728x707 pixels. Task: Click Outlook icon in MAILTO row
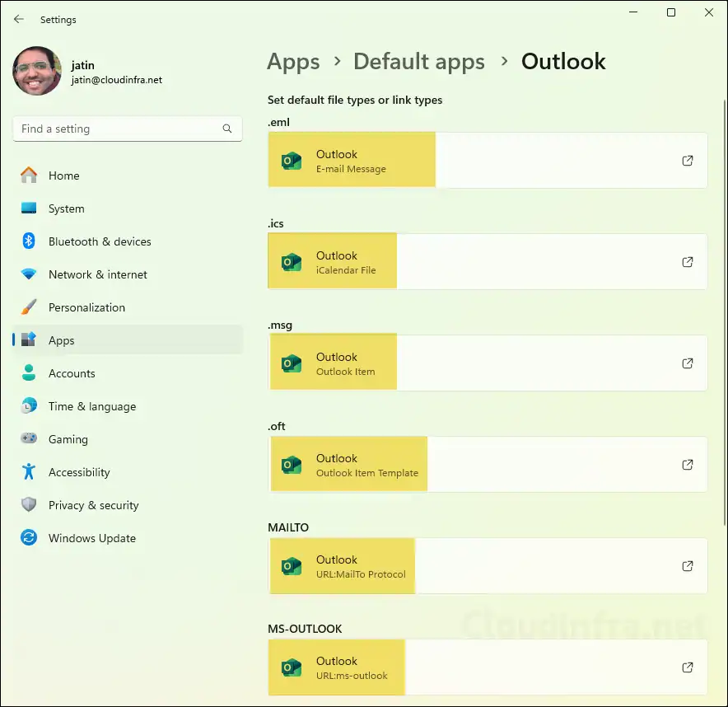[x=292, y=566]
